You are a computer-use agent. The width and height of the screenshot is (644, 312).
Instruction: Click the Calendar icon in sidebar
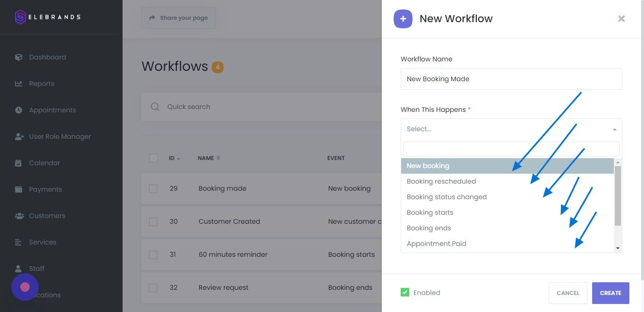coord(18,163)
